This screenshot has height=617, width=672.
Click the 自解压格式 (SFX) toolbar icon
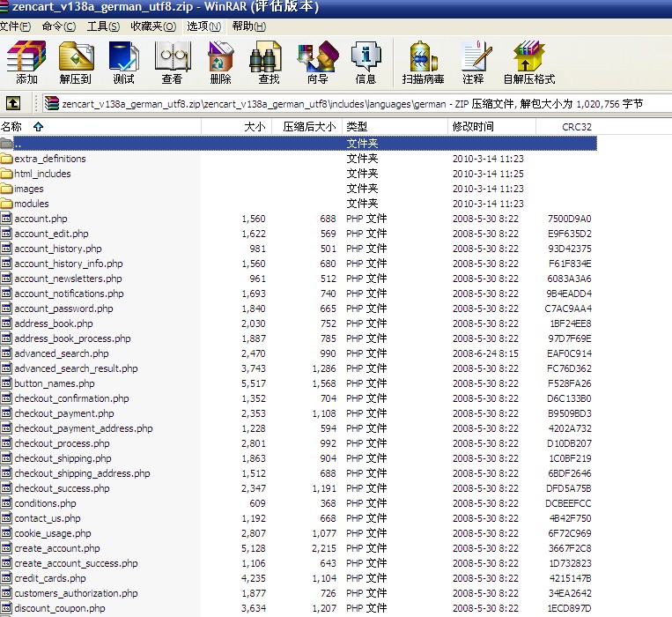coord(528,56)
